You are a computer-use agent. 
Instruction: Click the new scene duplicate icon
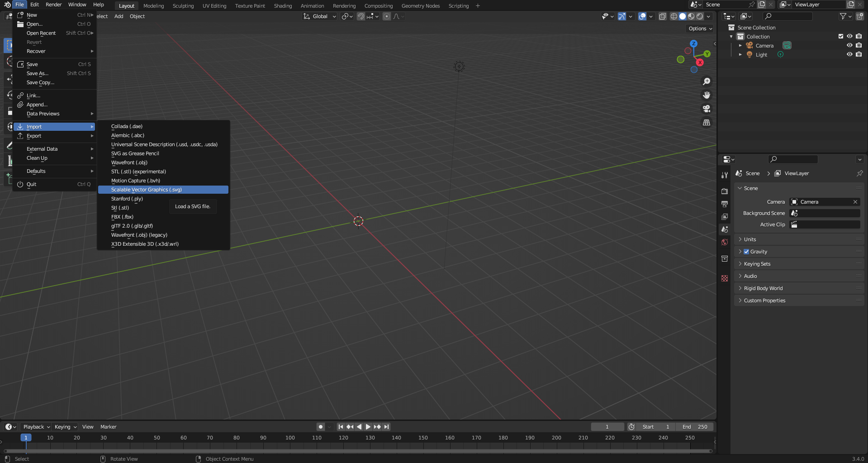(x=762, y=5)
